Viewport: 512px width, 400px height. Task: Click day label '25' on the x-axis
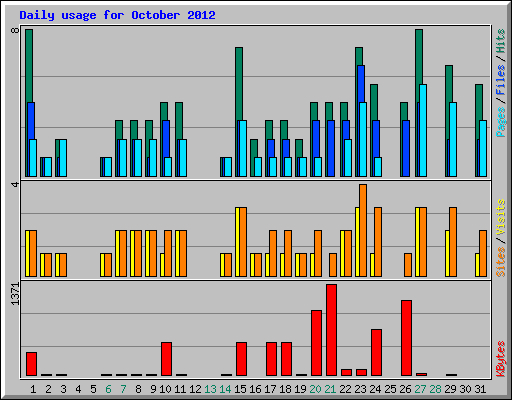coord(390,389)
